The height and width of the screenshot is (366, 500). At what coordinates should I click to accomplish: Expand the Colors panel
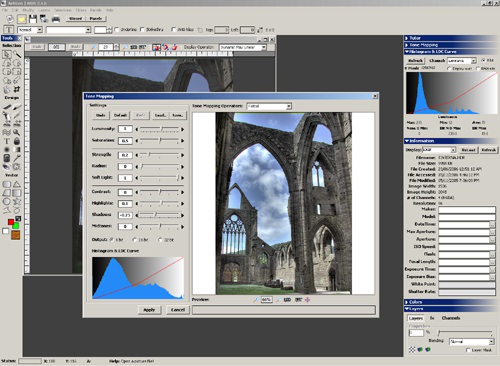point(449,302)
